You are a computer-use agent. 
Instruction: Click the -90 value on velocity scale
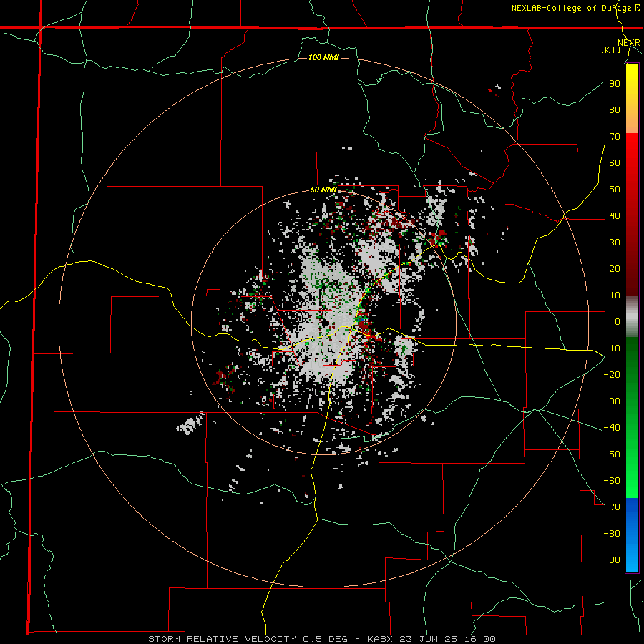coord(612,560)
